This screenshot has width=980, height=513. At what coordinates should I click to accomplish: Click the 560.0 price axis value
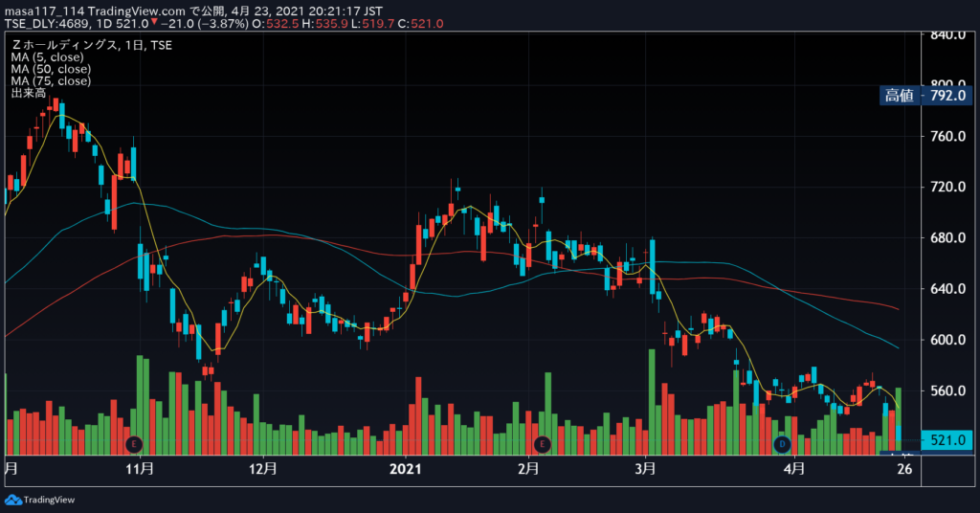(x=947, y=391)
